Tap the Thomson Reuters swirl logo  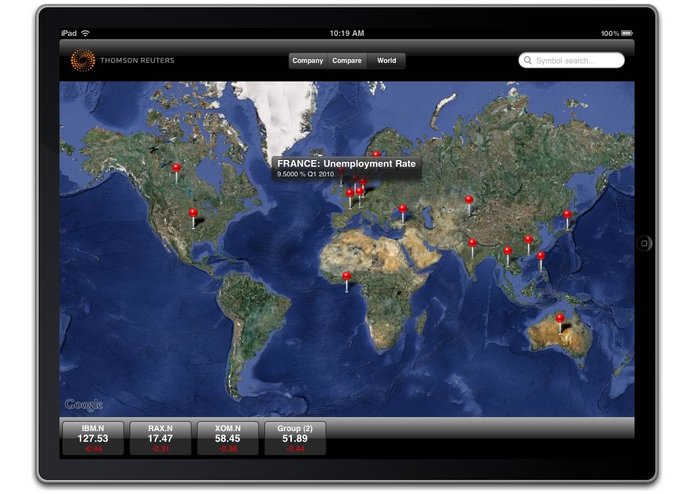click(83, 60)
